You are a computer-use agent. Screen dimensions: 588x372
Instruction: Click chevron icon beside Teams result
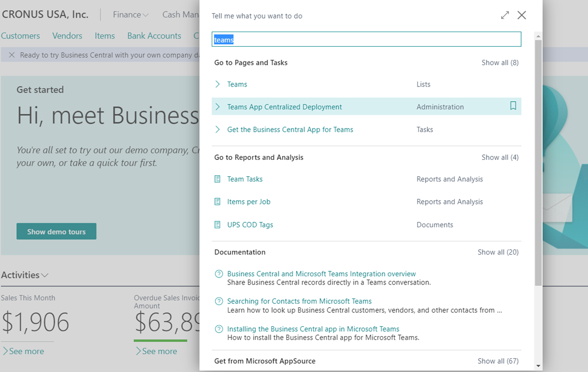217,84
